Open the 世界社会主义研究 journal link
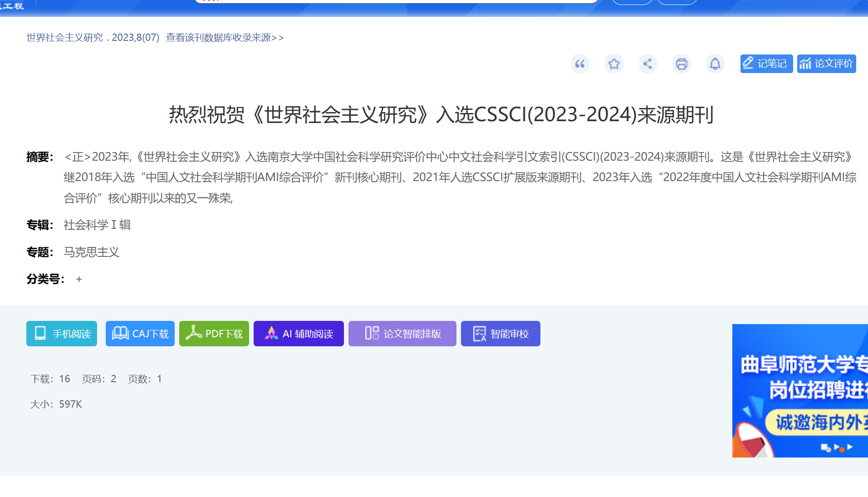Screen dimensions: 868x497 (65, 38)
